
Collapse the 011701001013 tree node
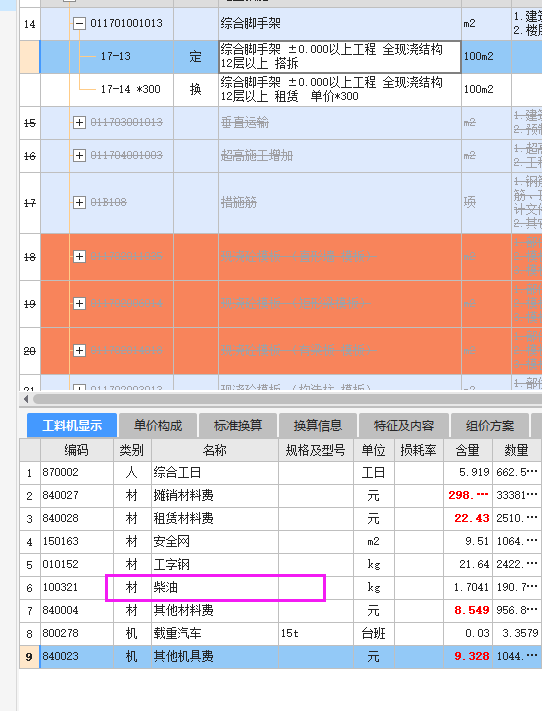[x=79, y=24]
